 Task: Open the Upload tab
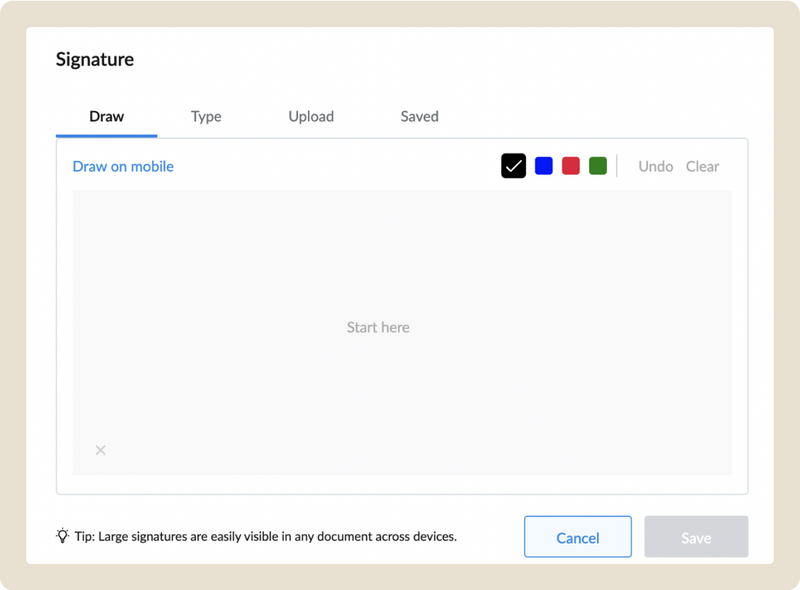310,116
